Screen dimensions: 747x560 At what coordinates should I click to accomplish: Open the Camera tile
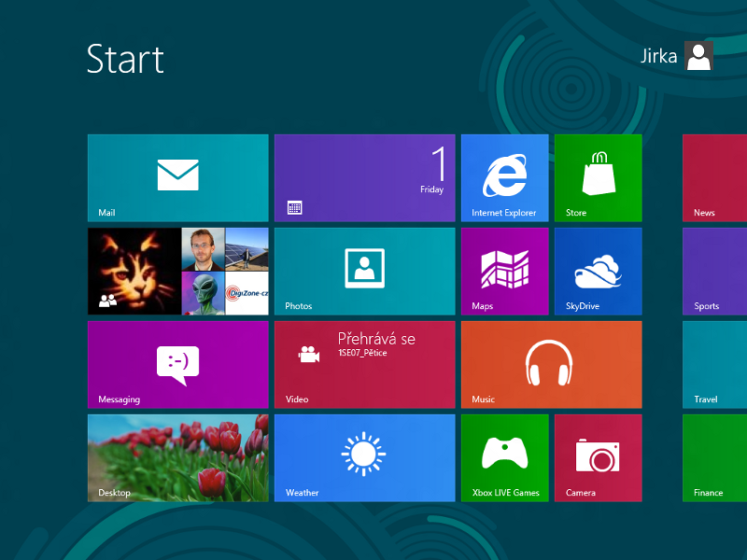coord(598,457)
